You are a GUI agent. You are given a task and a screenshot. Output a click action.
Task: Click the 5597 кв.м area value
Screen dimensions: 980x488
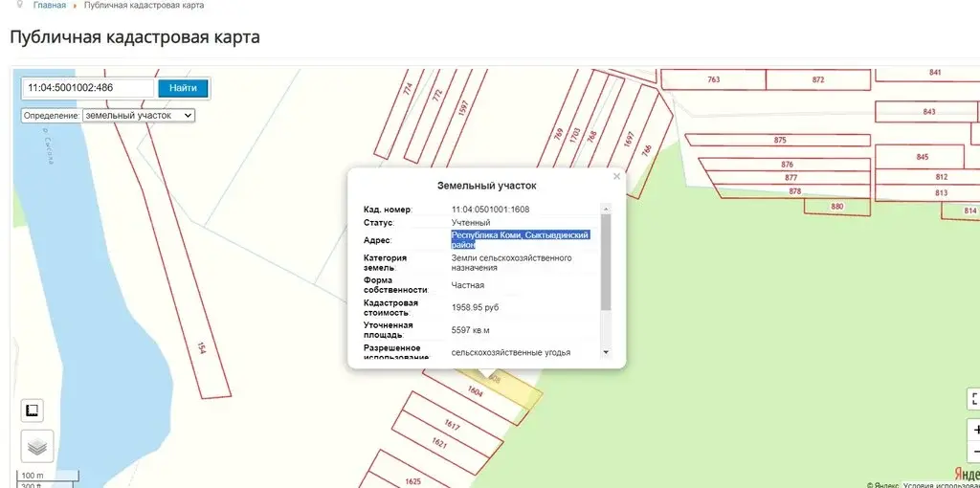click(x=471, y=330)
